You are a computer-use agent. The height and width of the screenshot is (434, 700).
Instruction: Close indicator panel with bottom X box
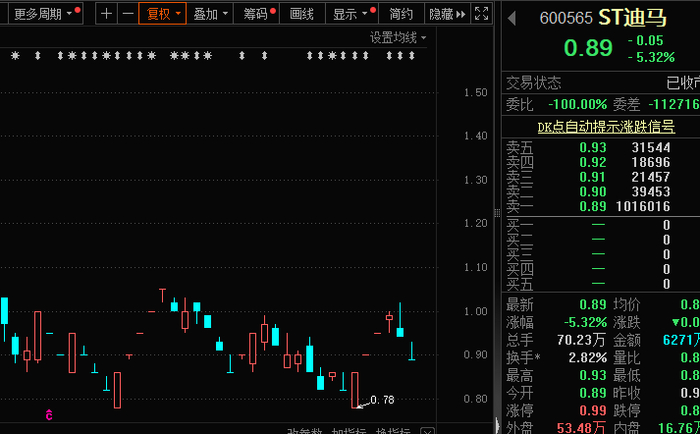[x=427, y=431]
